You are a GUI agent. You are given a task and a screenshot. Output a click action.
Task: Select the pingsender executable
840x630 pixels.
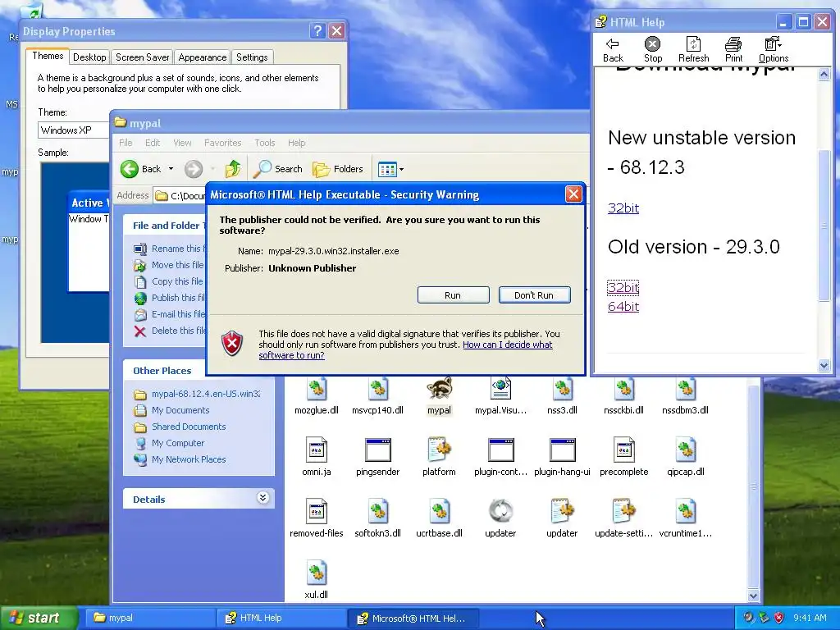pos(377,458)
